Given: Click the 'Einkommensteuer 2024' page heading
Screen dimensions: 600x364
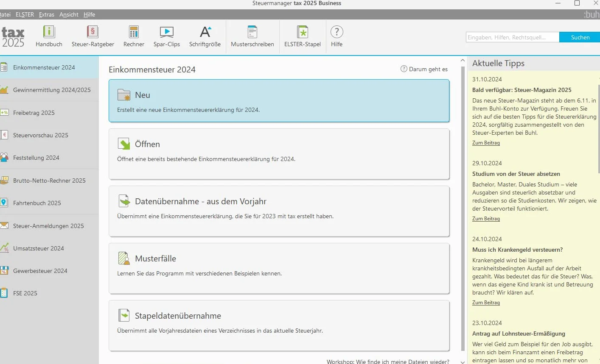Looking at the screenshot, I should (152, 69).
